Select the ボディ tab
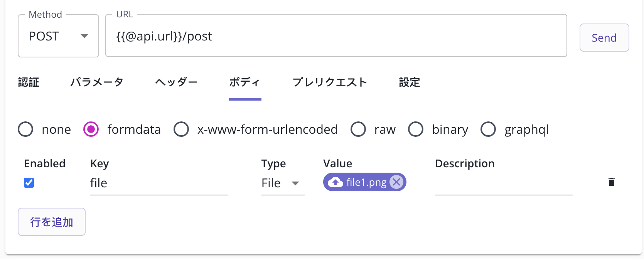The width and height of the screenshot is (644, 259). 245,82
